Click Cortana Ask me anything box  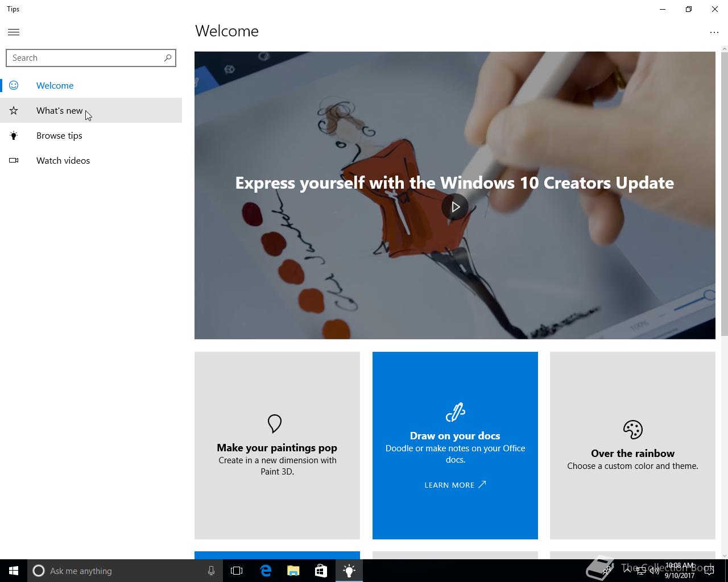124,571
